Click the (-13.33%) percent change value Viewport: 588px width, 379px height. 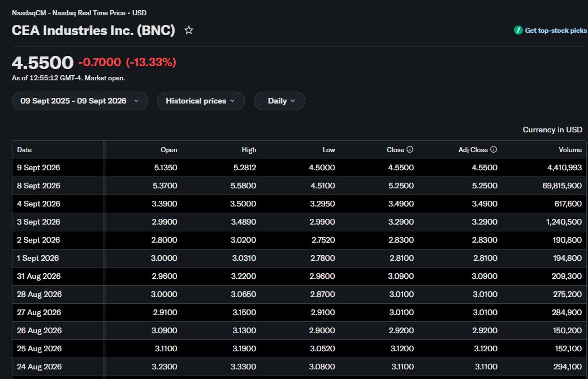(151, 62)
